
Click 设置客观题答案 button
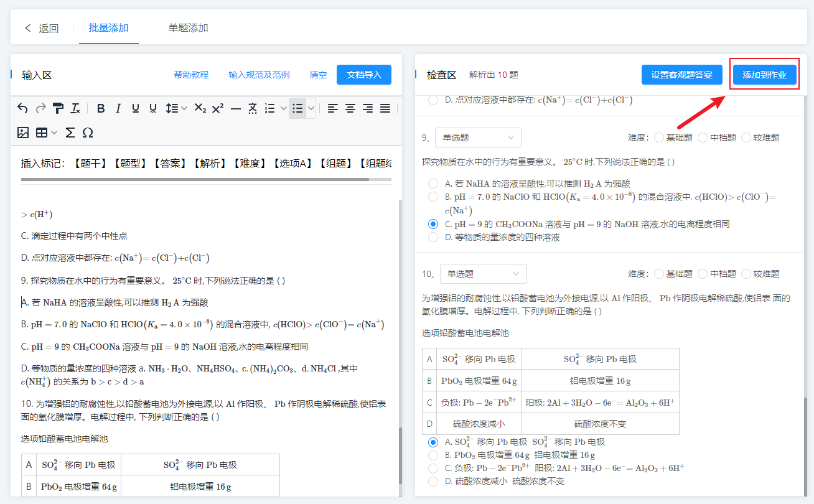point(681,75)
